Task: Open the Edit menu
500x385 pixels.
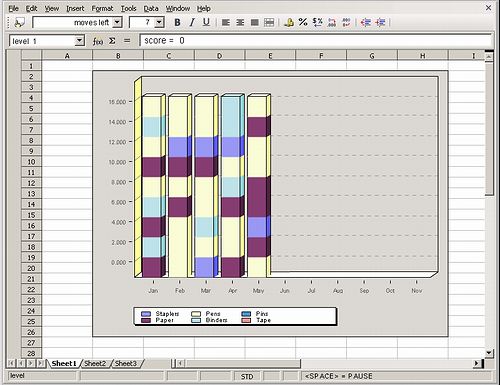Action: pos(31,8)
